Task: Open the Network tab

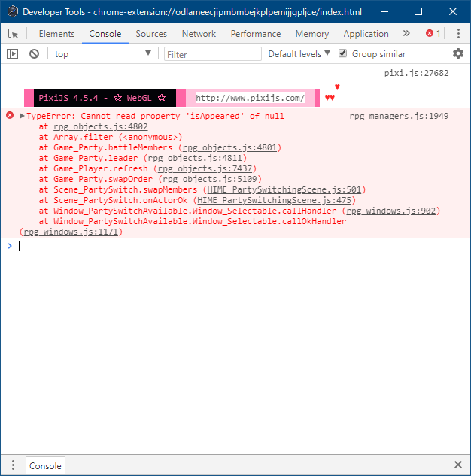Action: click(x=199, y=34)
